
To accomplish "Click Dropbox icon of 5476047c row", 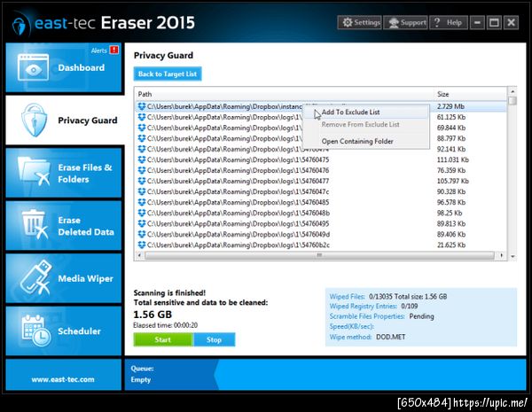I will 142,191.
